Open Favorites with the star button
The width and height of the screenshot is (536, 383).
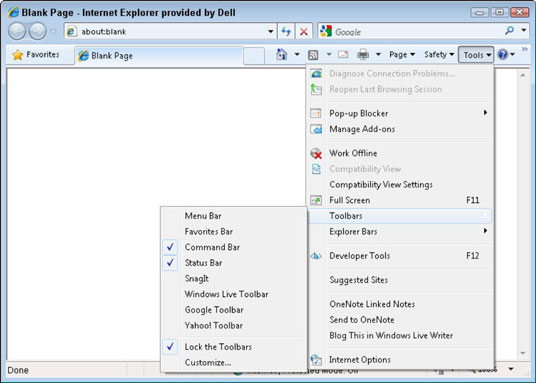pyautogui.click(x=36, y=55)
